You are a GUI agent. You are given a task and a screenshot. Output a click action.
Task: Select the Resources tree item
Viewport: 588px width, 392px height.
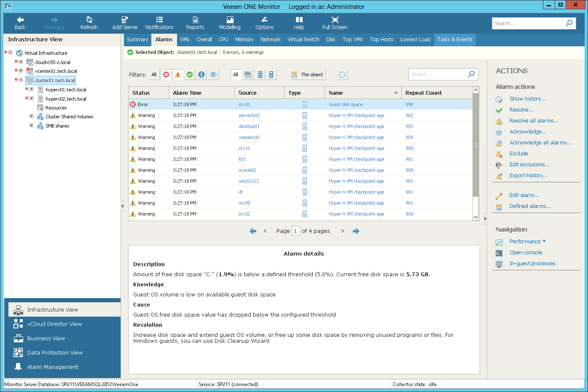[56, 108]
